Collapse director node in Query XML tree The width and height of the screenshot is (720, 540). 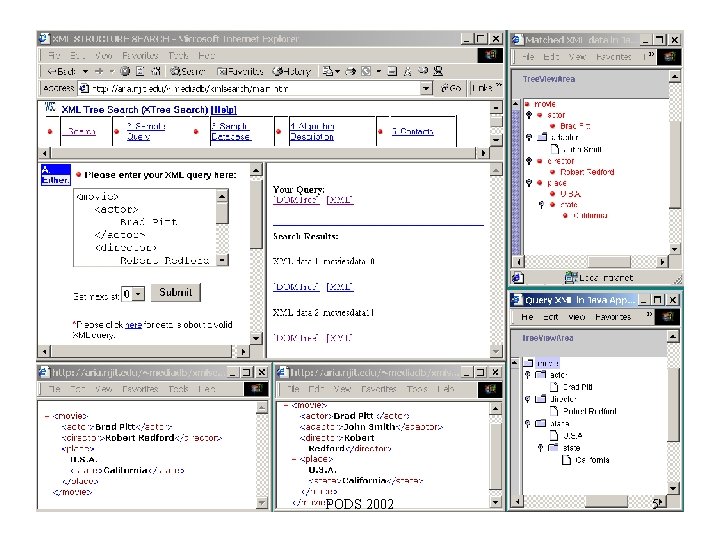(x=528, y=399)
